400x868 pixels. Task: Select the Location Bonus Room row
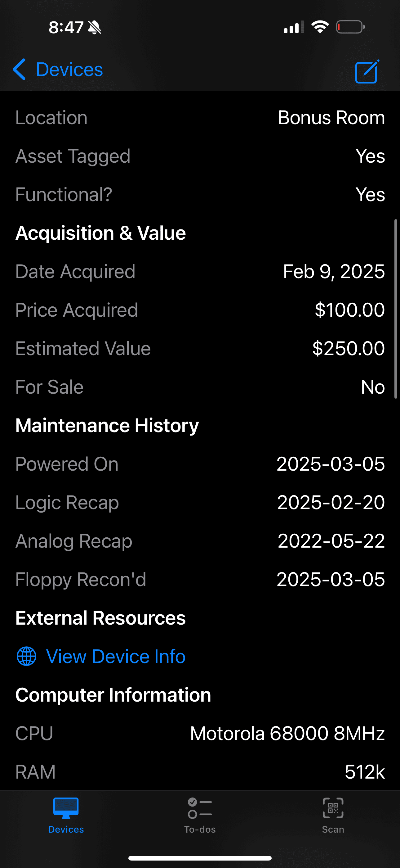(200, 118)
